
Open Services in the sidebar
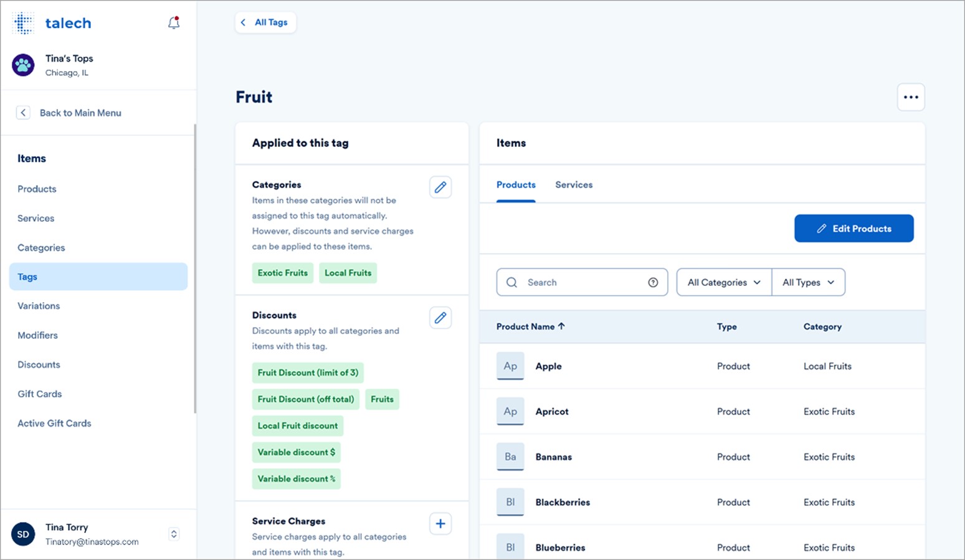coord(36,218)
